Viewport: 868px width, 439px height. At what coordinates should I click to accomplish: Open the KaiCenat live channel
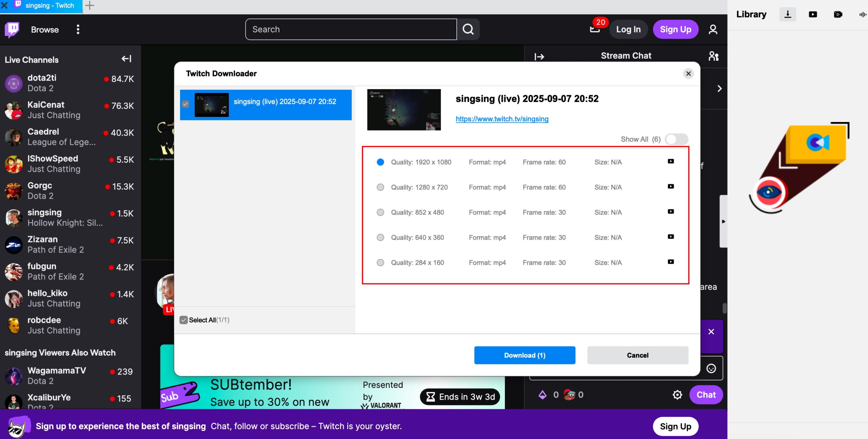[70, 110]
